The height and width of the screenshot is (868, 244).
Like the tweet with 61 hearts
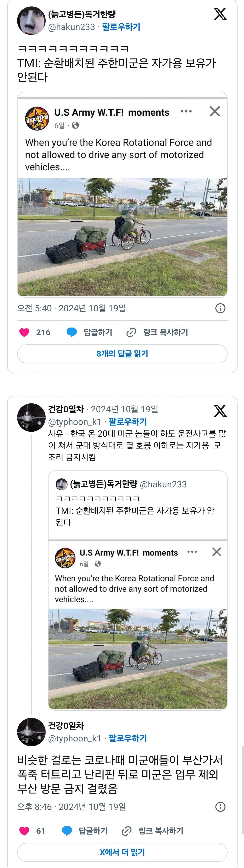click(x=24, y=831)
